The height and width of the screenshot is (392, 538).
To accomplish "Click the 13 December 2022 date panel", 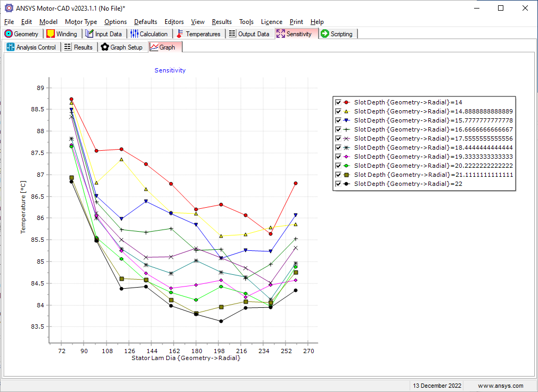I will click(437, 386).
